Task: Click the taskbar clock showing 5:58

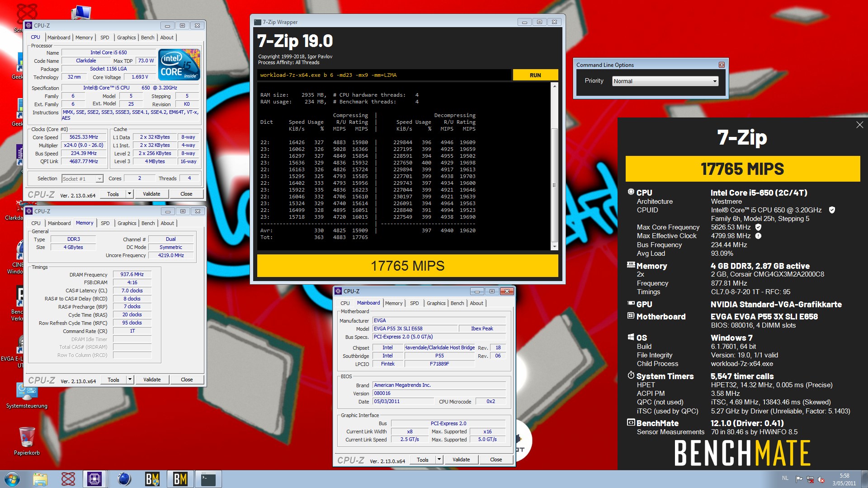Action: pos(844,479)
